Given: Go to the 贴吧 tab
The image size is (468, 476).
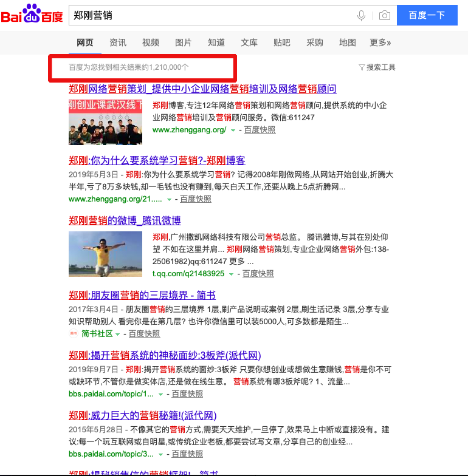Looking at the screenshot, I should click(x=282, y=42).
